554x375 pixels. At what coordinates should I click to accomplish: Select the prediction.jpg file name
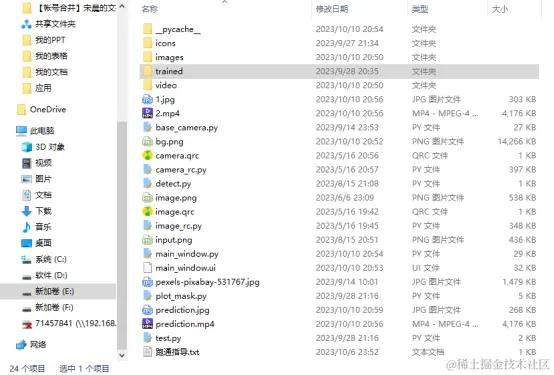pos(182,310)
